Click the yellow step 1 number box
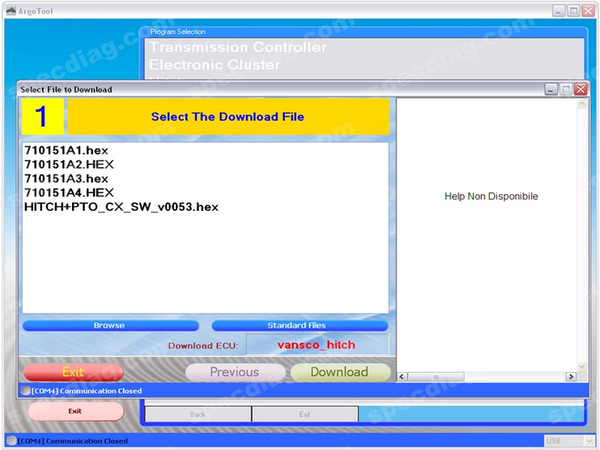Image resolution: width=600 pixels, height=450 pixels. point(42,117)
